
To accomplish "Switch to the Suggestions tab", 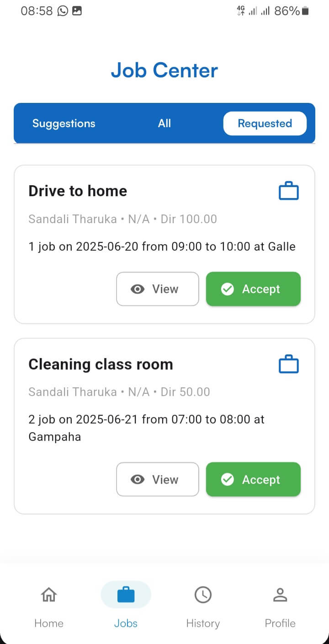I will (x=64, y=123).
